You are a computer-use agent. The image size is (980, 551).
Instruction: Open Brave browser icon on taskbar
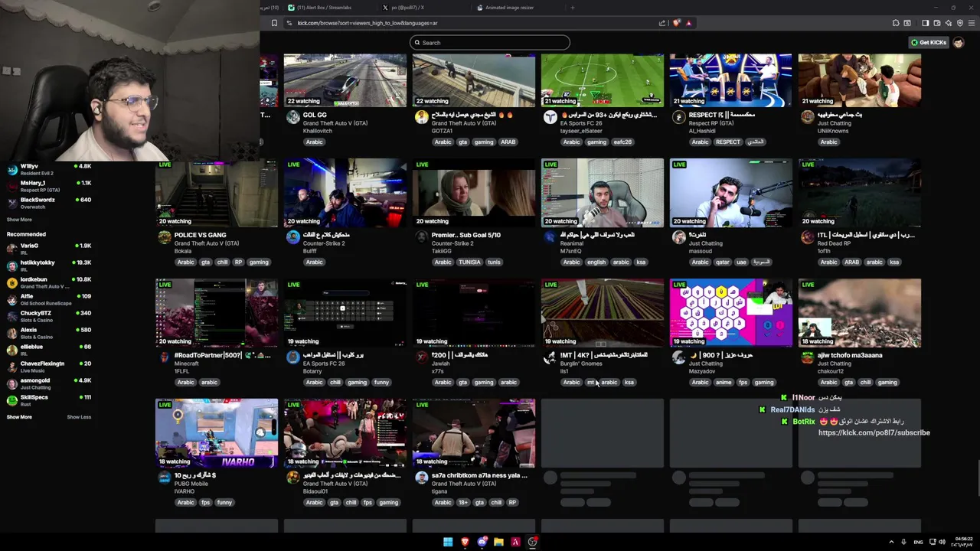(465, 542)
